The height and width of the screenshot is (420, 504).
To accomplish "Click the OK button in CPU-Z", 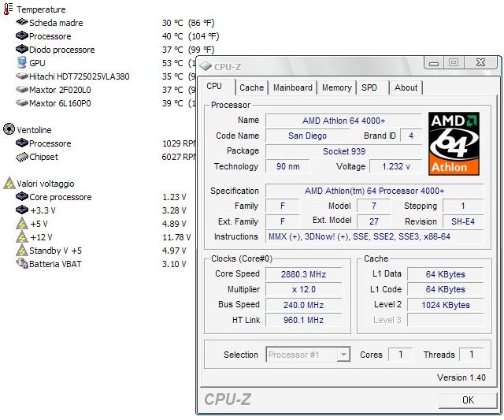I will pos(468,400).
